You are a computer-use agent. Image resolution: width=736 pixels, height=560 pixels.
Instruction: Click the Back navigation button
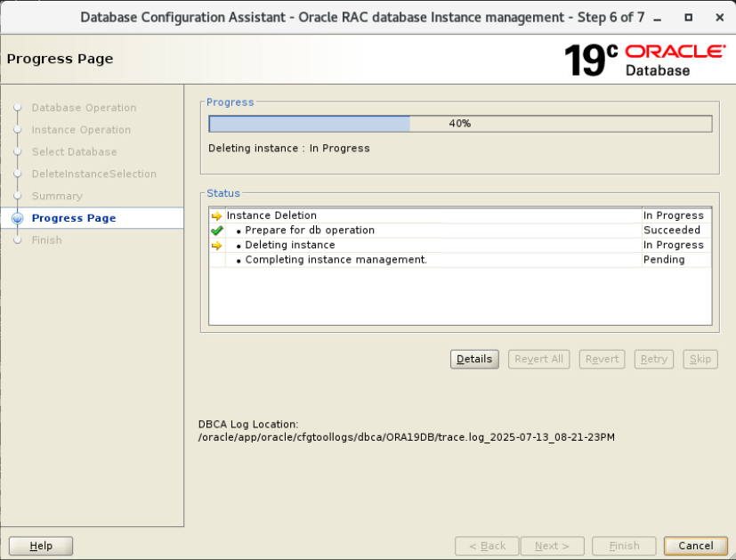point(487,546)
